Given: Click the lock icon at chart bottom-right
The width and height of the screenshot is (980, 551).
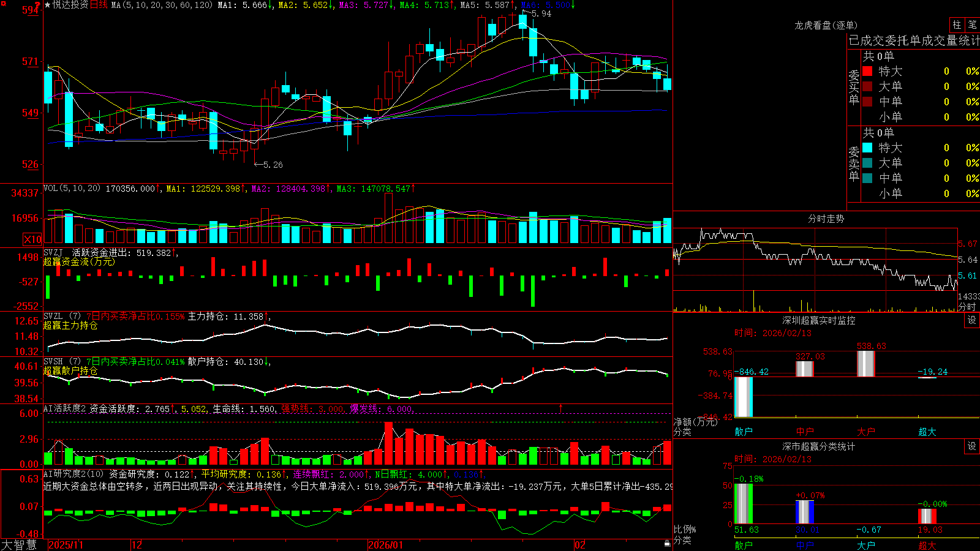Looking at the screenshot, I should pos(667,544).
